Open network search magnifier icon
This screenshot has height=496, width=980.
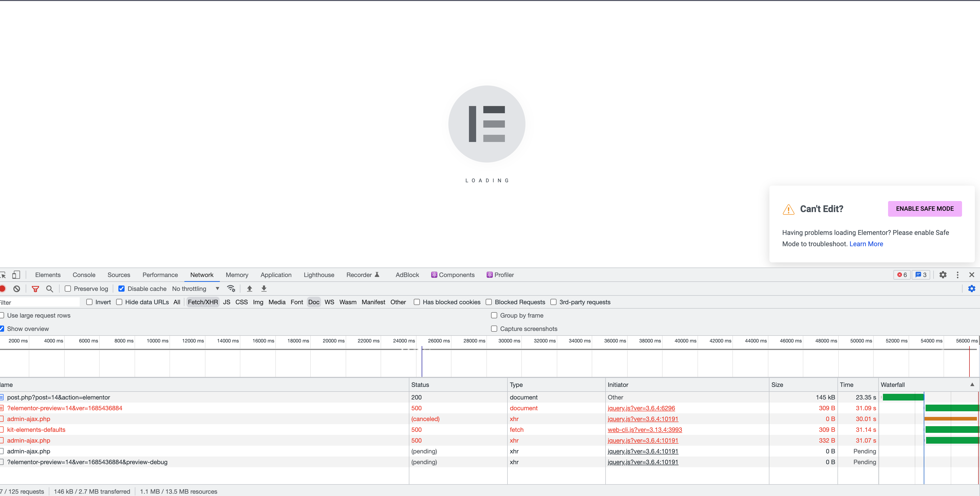click(x=50, y=289)
